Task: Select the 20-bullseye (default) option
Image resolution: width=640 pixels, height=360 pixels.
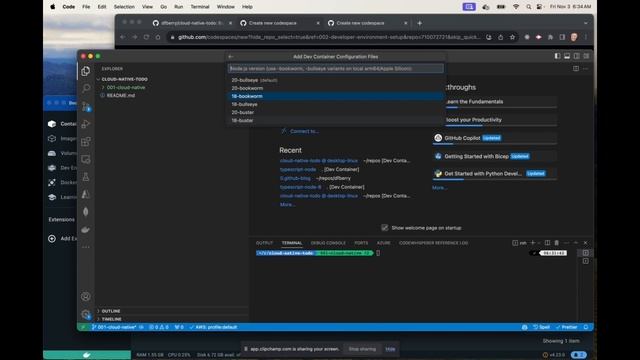Action: click(x=335, y=80)
